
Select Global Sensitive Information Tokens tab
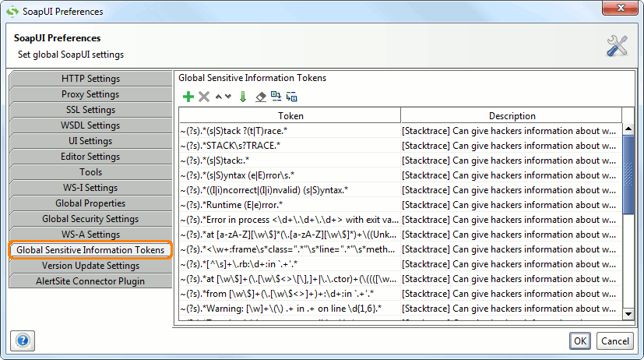point(90,250)
